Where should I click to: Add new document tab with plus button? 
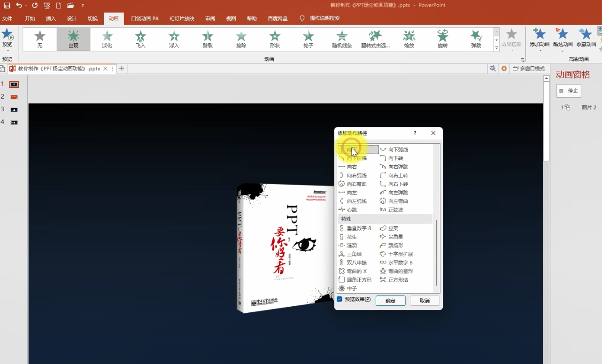122,69
